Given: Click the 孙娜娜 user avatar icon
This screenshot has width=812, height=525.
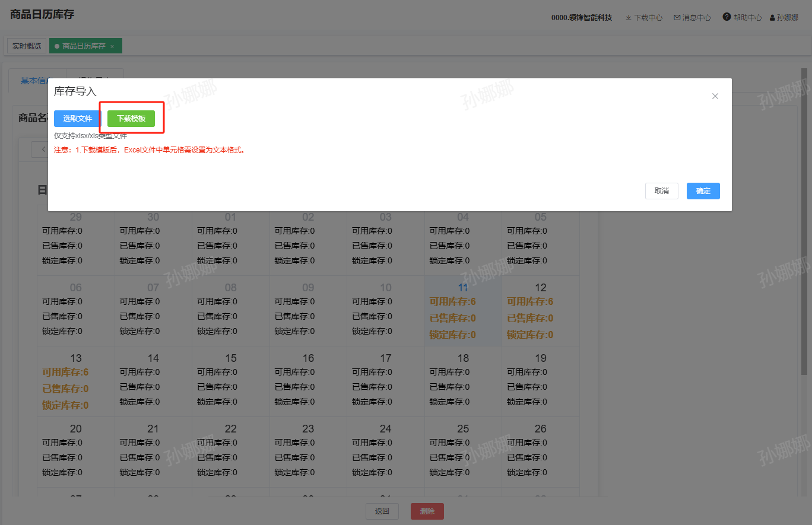Looking at the screenshot, I should pos(772,18).
